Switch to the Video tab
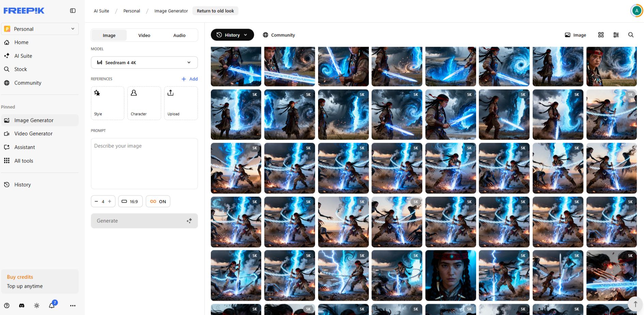This screenshot has width=644, height=315. (x=144, y=35)
